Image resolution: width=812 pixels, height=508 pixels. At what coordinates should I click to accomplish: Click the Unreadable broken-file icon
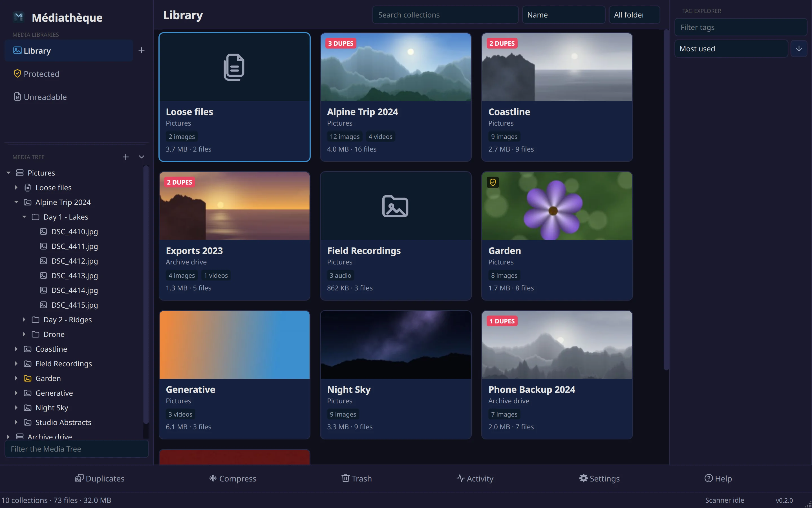17,97
